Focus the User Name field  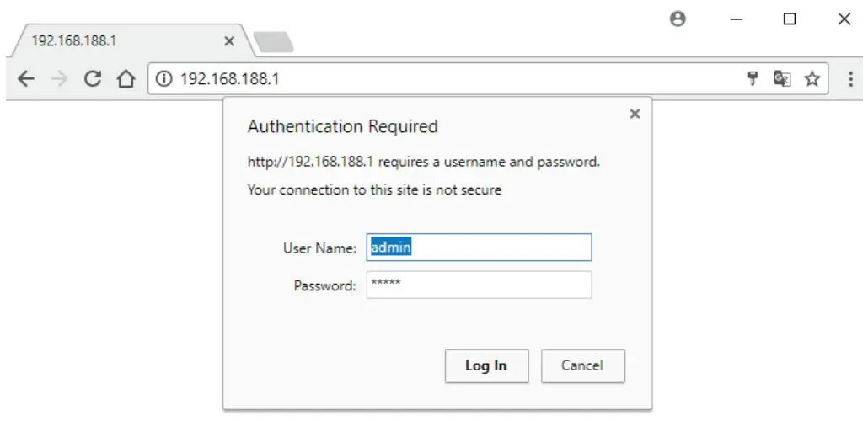[479, 248]
